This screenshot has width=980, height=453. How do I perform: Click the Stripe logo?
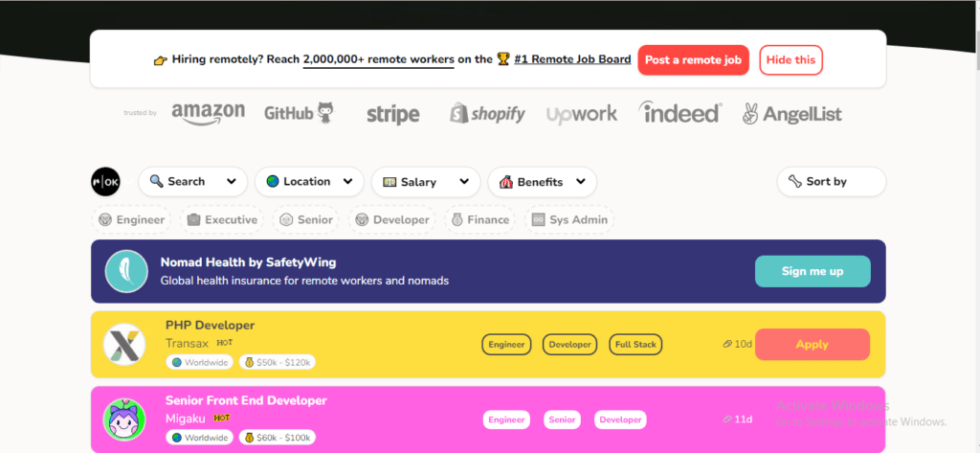[392, 115]
